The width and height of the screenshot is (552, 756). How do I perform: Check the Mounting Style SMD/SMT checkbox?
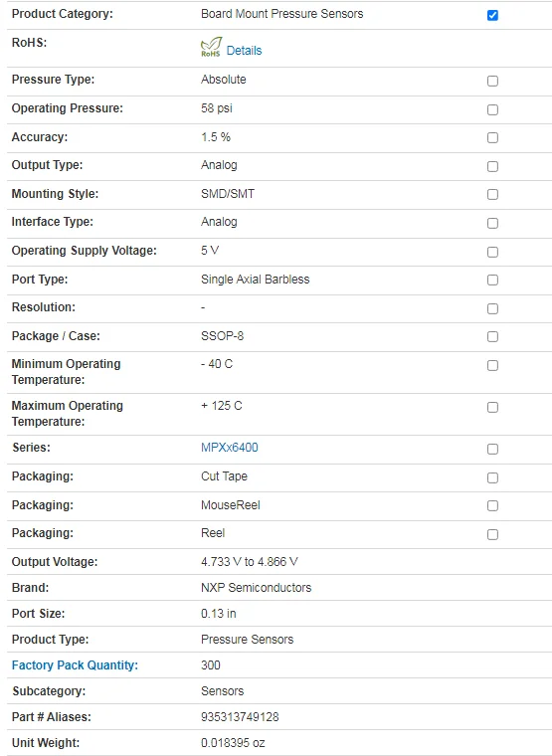click(492, 195)
